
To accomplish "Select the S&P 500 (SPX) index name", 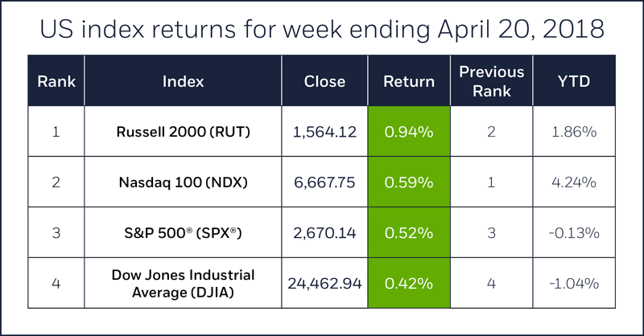I will (x=184, y=233).
